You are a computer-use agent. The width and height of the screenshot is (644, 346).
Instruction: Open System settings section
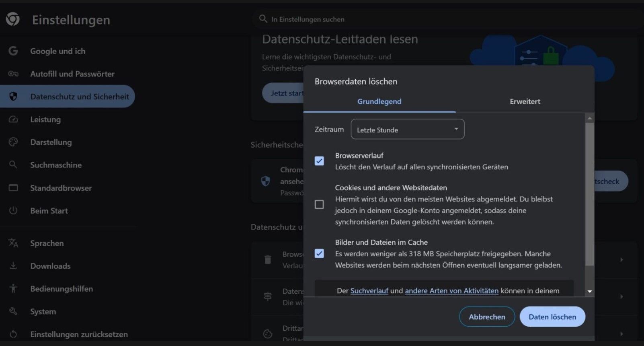(43, 311)
